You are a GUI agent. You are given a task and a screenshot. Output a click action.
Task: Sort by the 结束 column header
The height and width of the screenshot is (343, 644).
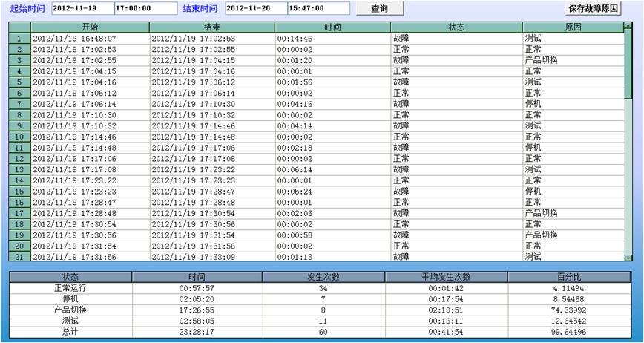pos(211,27)
